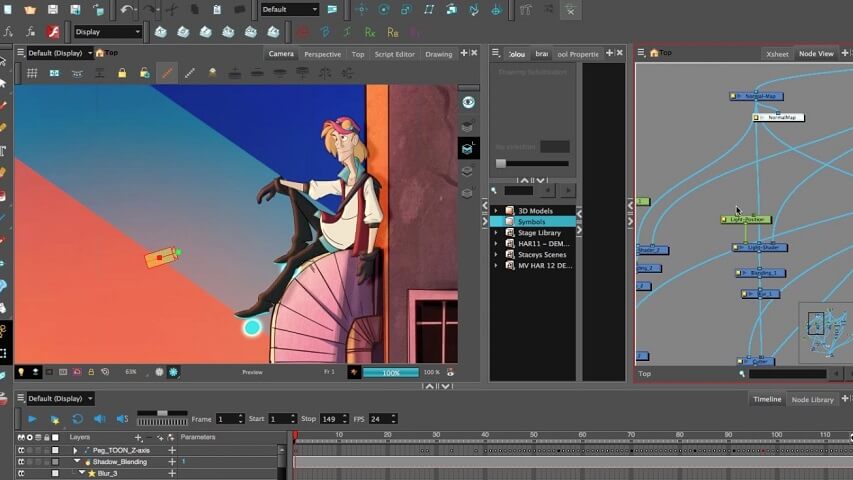Screen dimensions: 853x480
Task: Open the Display dropdown in second toolbar
Action: coord(108,32)
